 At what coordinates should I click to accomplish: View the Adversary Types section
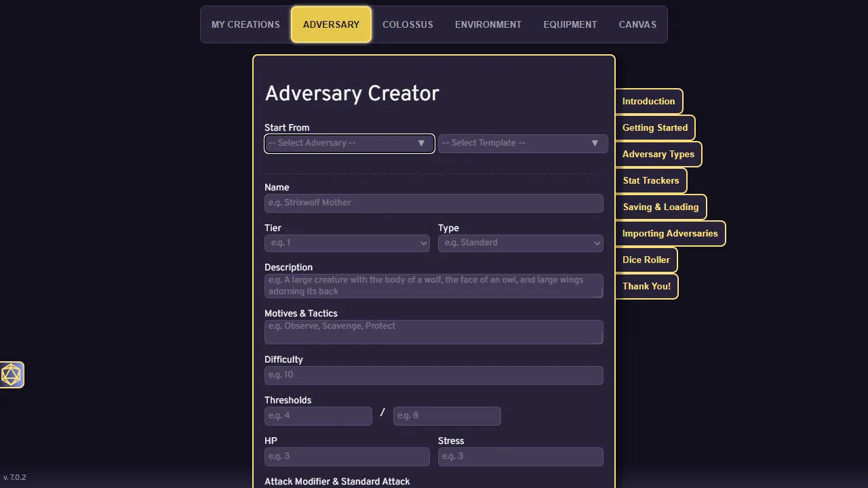658,154
